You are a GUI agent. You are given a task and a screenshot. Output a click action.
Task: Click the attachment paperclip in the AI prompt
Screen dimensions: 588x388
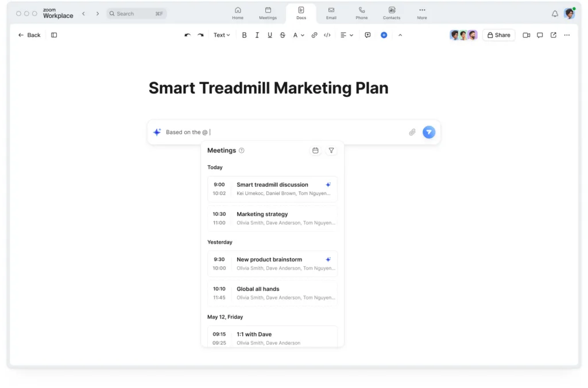pyautogui.click(x=412, y=132)
